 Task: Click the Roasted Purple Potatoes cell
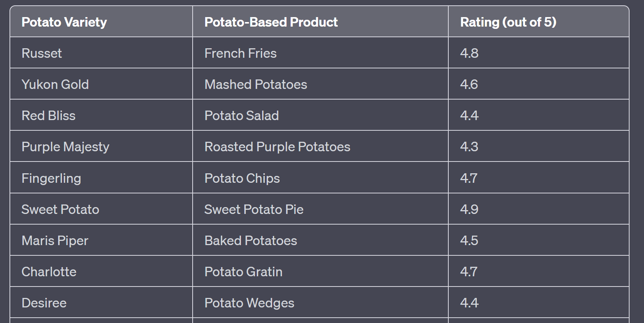[277, 147]
